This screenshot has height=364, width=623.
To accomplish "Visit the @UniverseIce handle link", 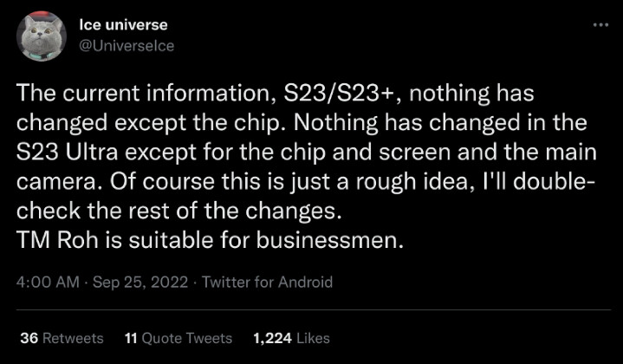I will click(x=127, y=46).
